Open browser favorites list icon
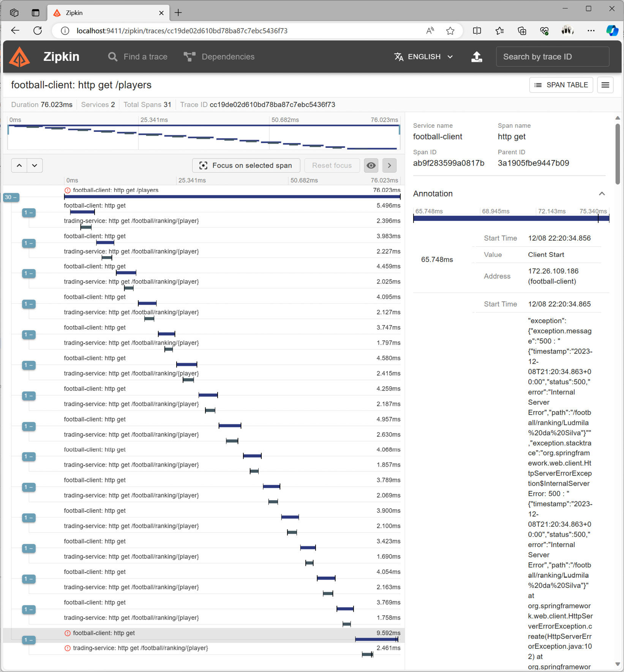Viewport: 624px width, 672px height. (499, 31)
